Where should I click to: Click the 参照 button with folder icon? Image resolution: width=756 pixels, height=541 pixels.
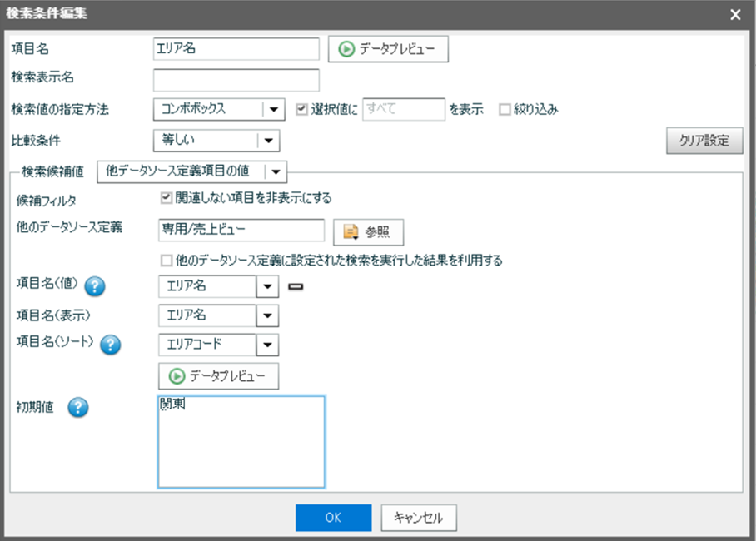(368, 232)
